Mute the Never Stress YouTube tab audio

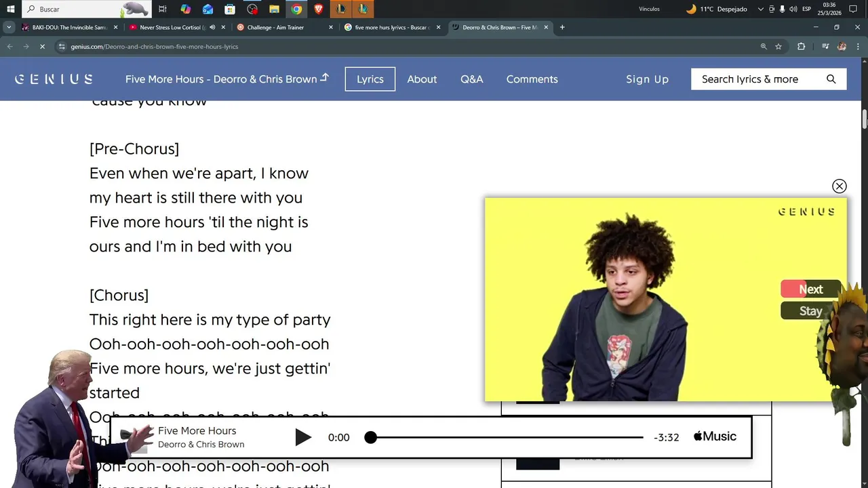tap(212, 27)
